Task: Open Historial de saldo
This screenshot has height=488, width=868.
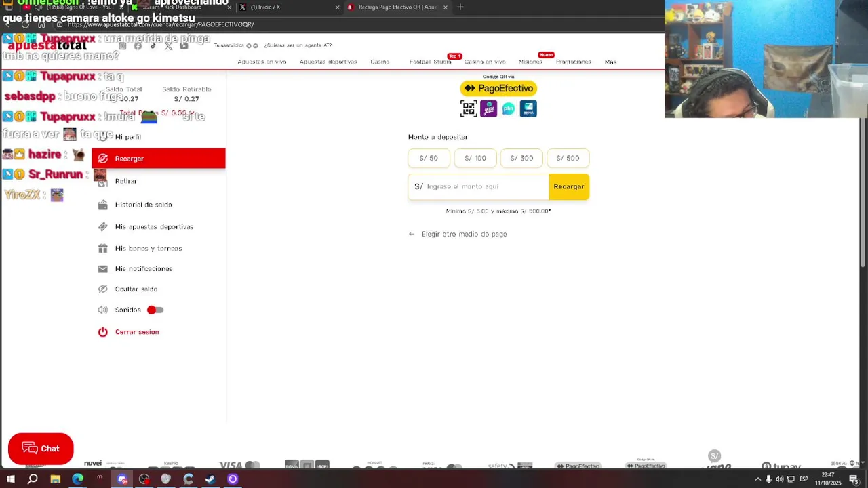Action: pyautogui.click(x=143, y=205)
